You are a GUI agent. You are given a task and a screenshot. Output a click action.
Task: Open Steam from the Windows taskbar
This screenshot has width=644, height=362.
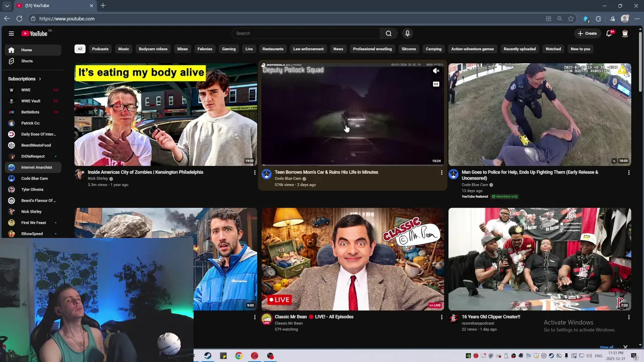pos(207,356)
